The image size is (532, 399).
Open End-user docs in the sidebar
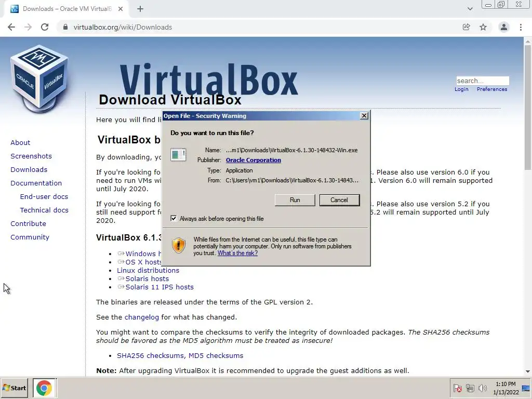click(44, 197)
